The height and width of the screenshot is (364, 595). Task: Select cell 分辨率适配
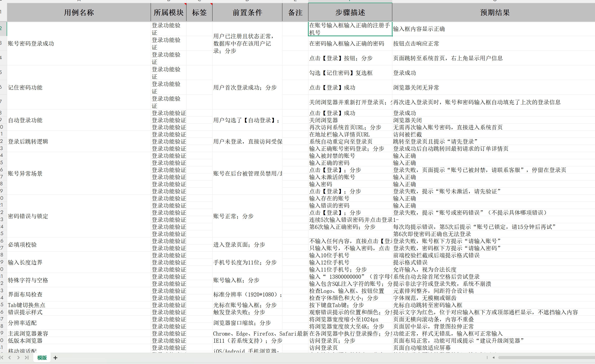(79, 323)
